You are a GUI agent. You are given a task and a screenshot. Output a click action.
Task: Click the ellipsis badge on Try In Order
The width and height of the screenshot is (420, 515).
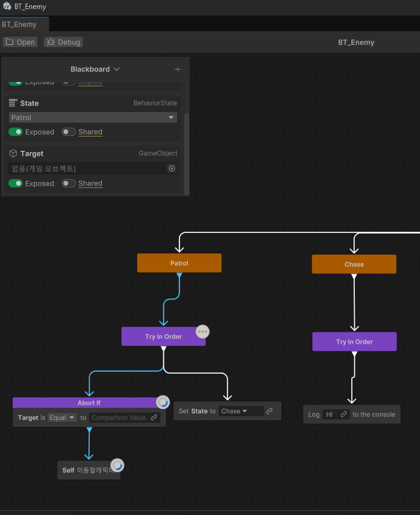click(203, 332)
